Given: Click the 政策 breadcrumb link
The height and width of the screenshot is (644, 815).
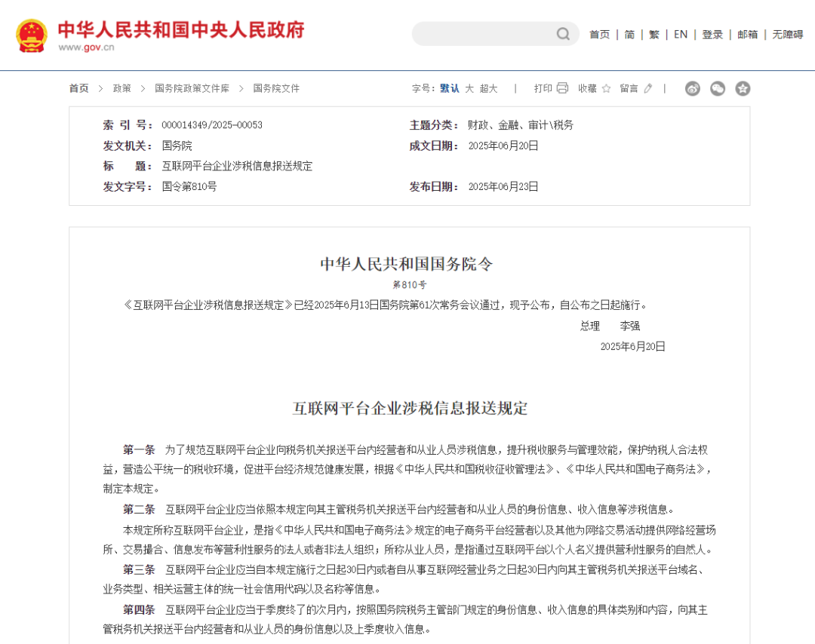Looking at the screenshot, I should [x=121, y=88].
